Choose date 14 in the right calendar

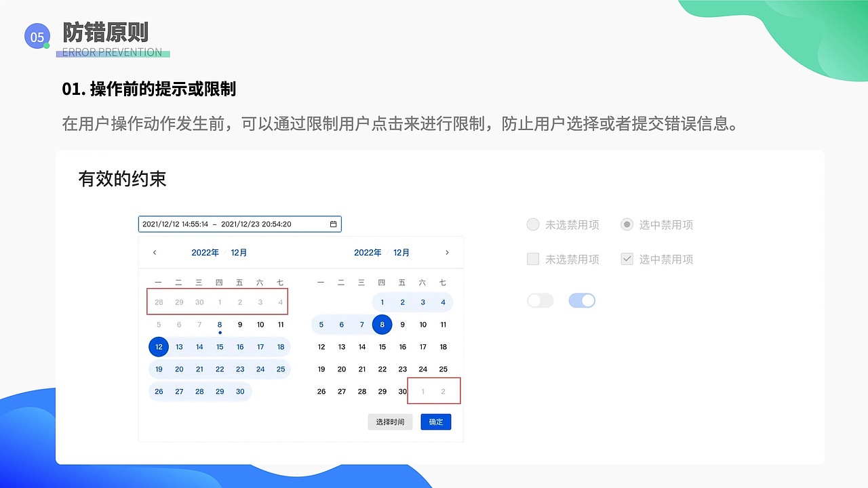pyautogui.click(x=362, y=347)
